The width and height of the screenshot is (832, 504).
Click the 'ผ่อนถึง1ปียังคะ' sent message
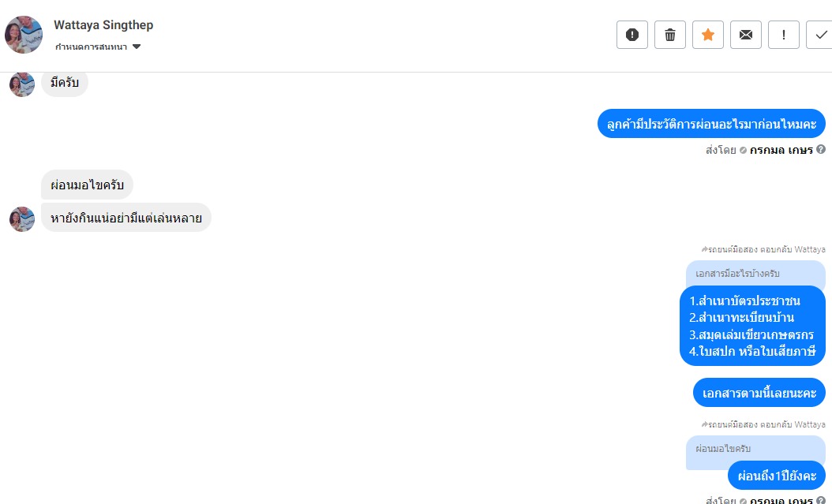[776, 476]
